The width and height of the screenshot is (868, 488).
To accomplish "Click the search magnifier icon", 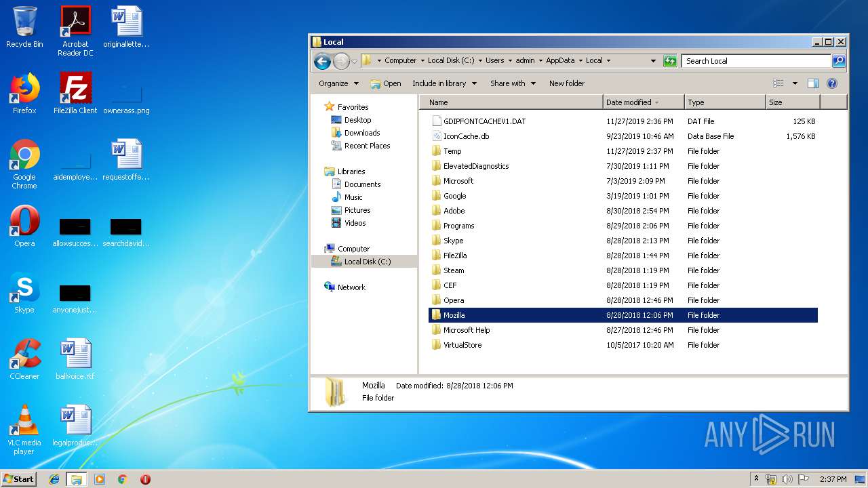I will pos(839,61).
